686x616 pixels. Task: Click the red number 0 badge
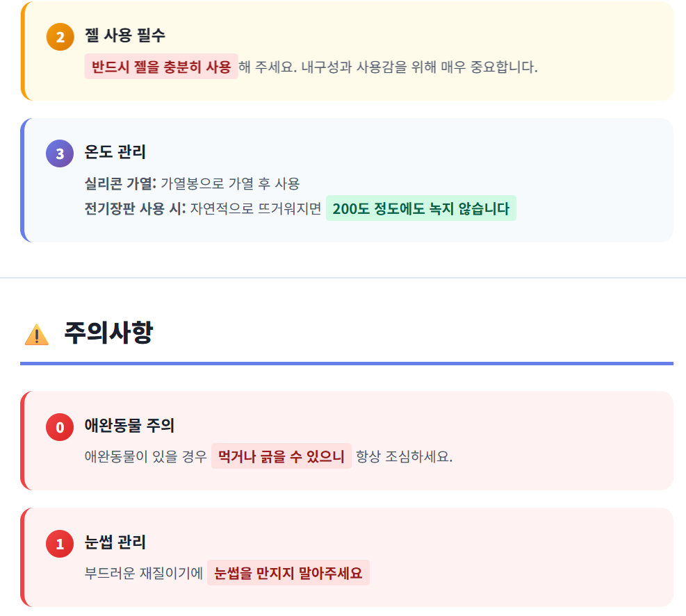pyautogui.click(x=60, y=427)
